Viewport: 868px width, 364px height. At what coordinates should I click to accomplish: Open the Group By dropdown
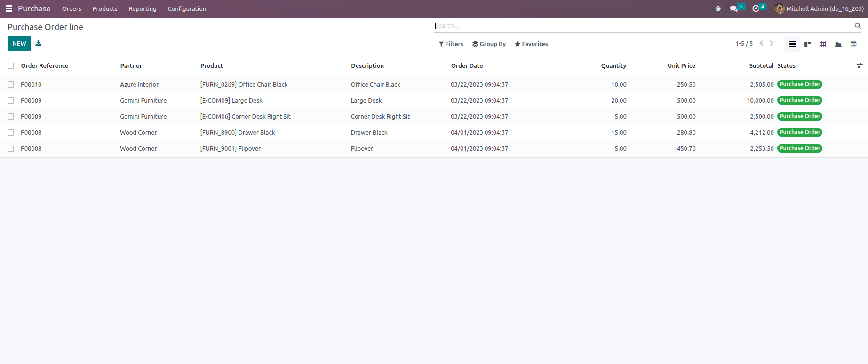click(x=489, y=44)
